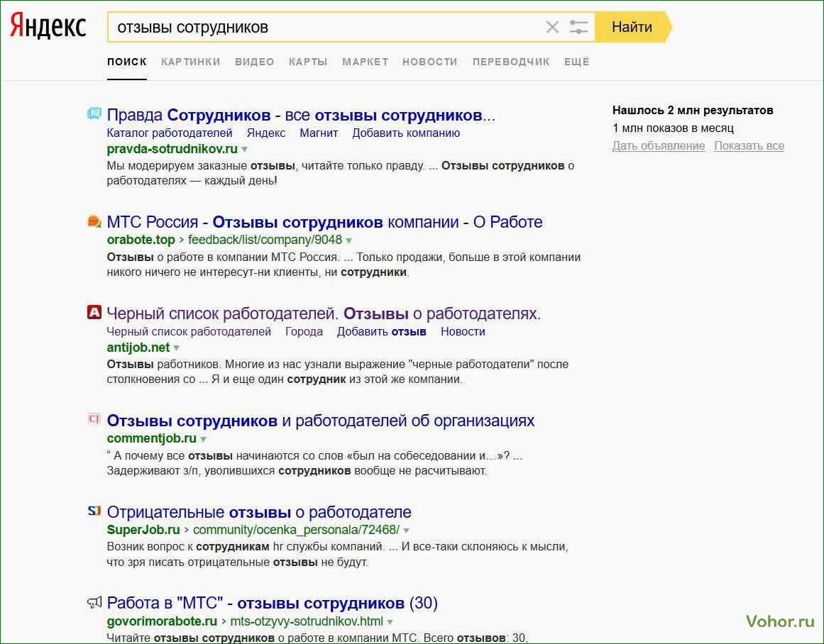
Task: Open search settings sliders icon
Action: point(578,27)
